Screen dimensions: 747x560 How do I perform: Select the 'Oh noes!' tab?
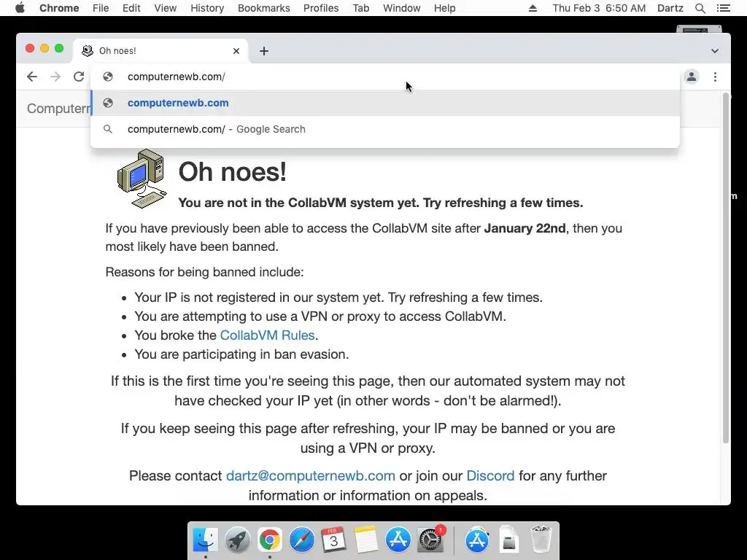[x=160, y=51]
